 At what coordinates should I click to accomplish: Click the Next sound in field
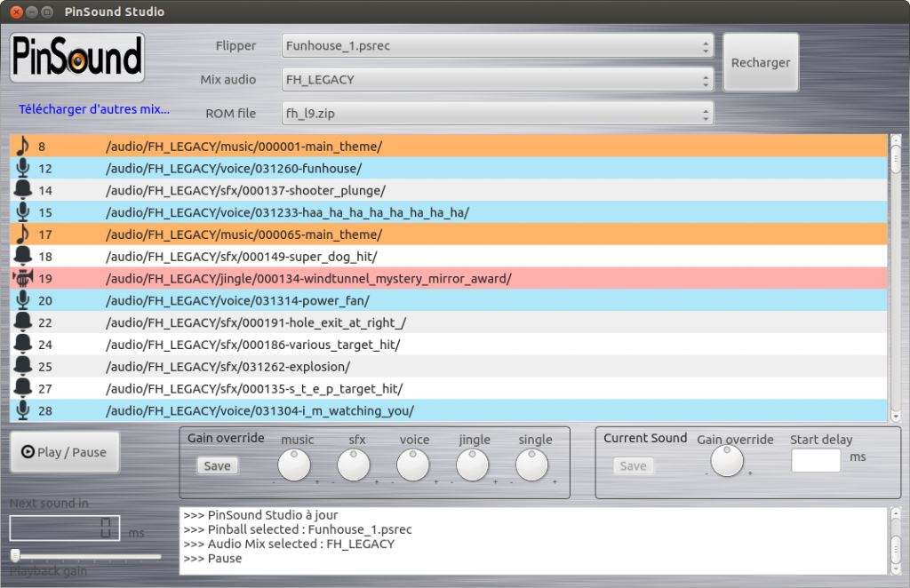click(x=65, y=528)
